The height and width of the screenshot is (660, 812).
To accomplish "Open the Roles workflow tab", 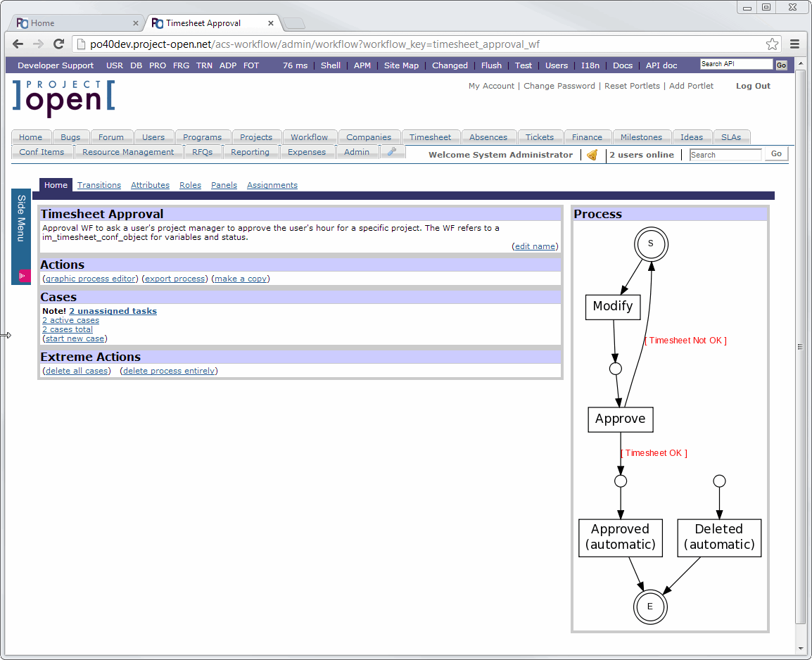I will tap(190, 185).
